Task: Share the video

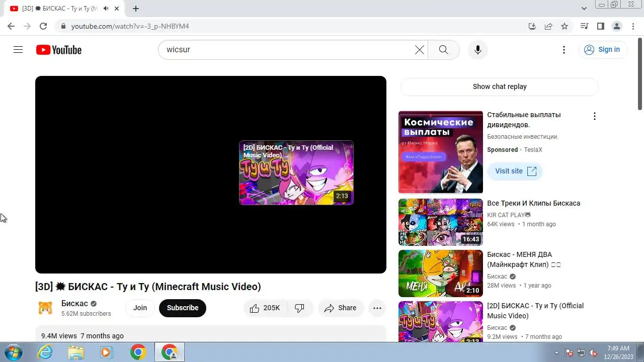Action: 341,308
